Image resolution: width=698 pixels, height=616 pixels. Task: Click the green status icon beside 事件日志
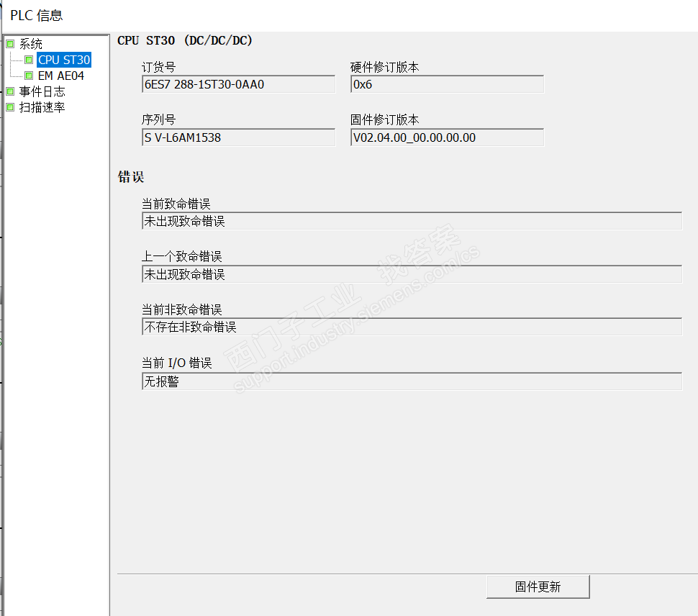click(x=10, y=91)
